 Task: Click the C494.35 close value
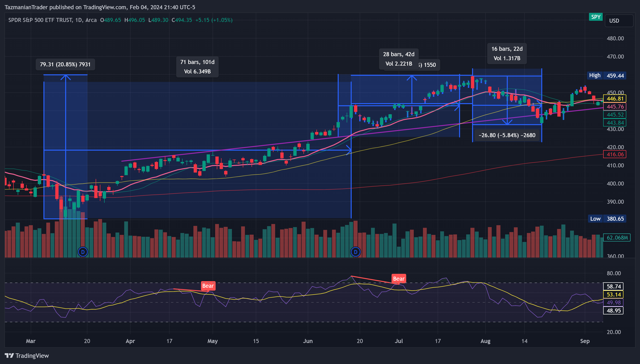coord(182,20)
